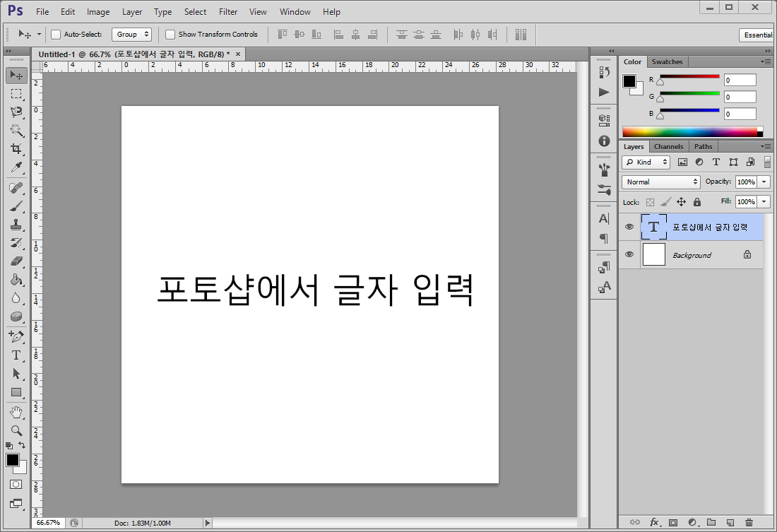Enable the Auto-Select checkbox
The height and width of the screenshot is (532, 777).
56,34
